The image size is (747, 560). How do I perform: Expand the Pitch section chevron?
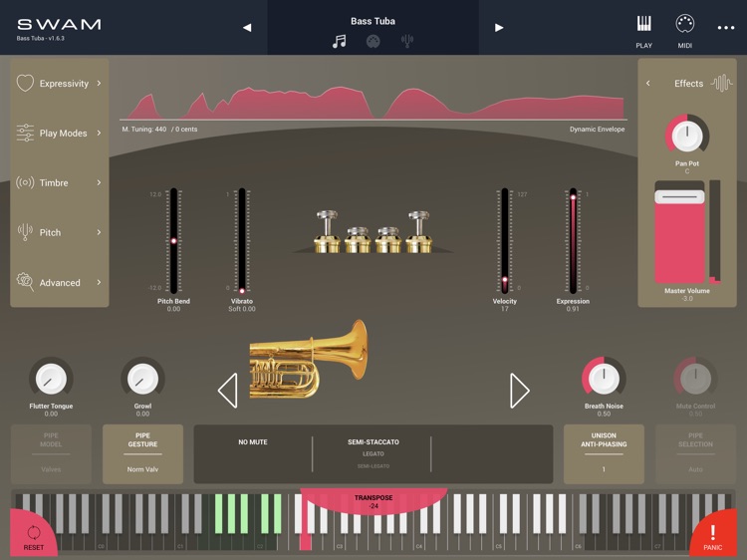click(99, 232)
